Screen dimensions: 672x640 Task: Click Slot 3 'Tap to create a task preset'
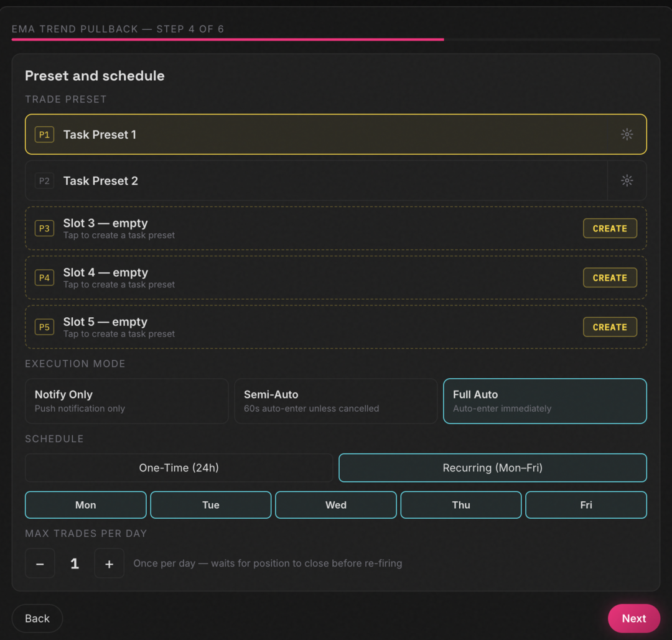click(119, 235)
